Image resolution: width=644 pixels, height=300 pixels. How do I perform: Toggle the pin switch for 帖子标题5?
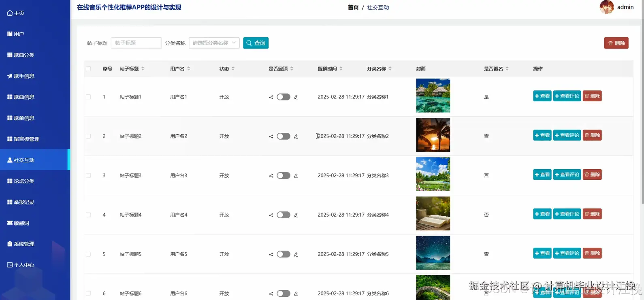point(284,254)
